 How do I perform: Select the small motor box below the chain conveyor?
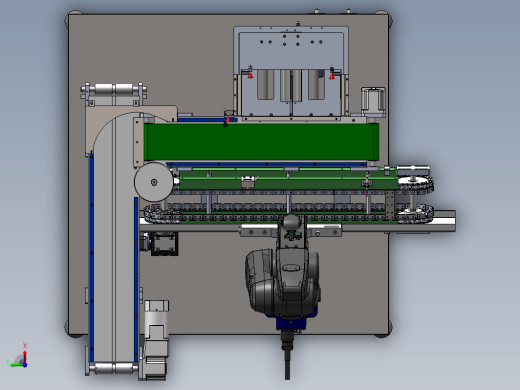coord(164,244)
